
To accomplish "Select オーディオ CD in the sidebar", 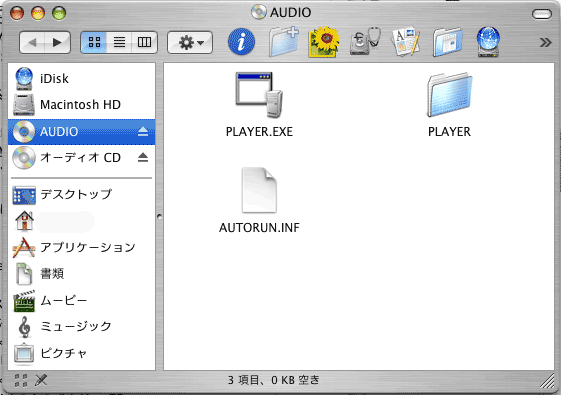I will point(82,157).
